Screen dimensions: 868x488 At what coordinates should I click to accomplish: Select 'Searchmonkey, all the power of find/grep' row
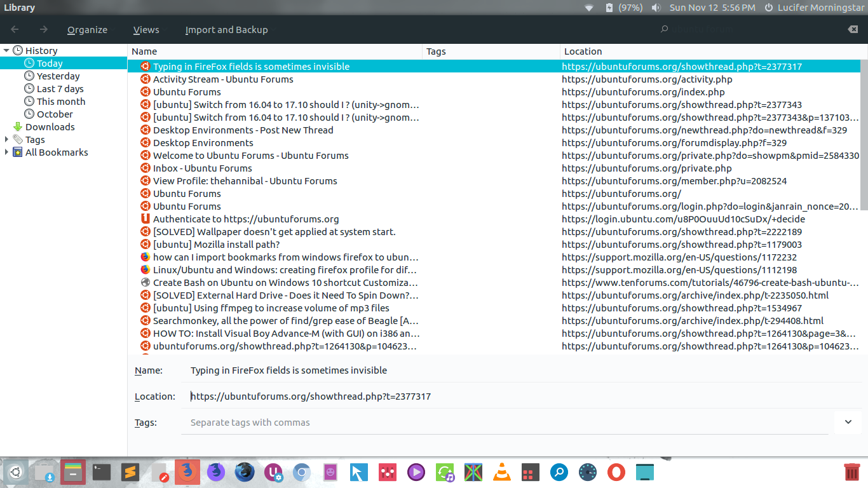494,321
